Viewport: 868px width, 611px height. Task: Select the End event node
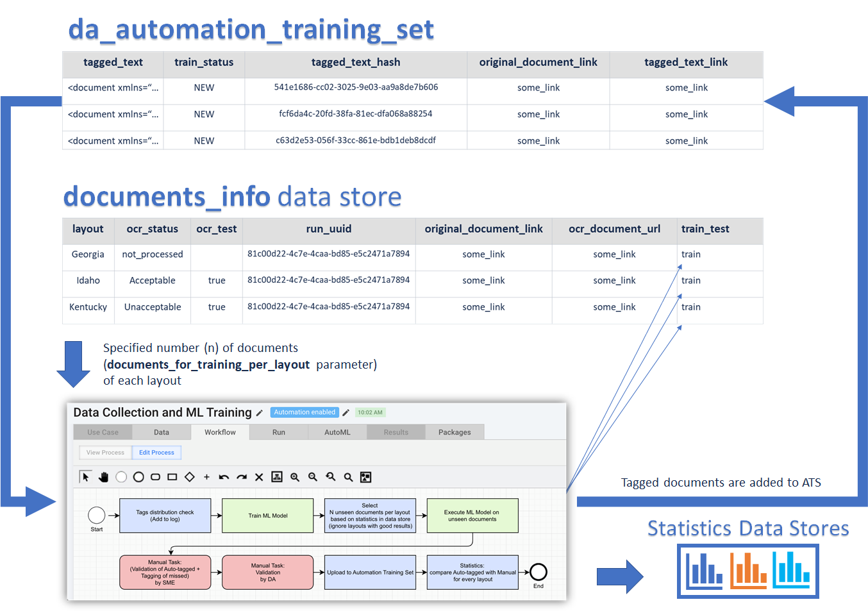pyautogui.click(x=538, y=572)
